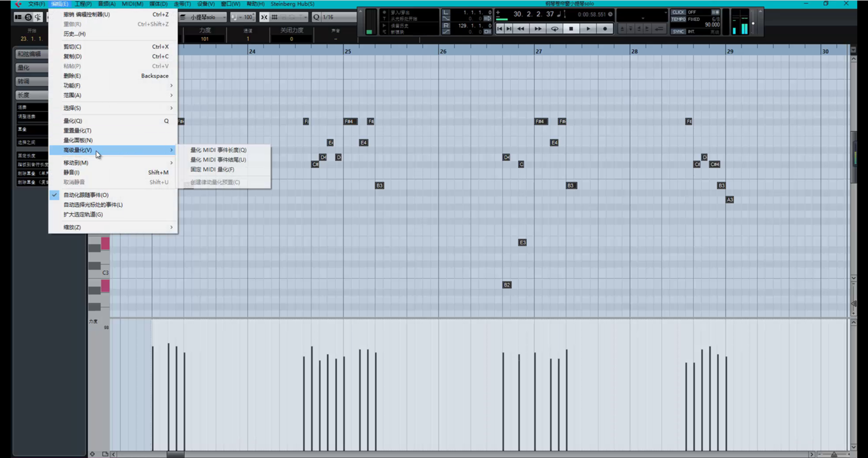Toggle the preroll button beside left locator
The width and height of the screenshot is (868, 458).
click(487, 19)
